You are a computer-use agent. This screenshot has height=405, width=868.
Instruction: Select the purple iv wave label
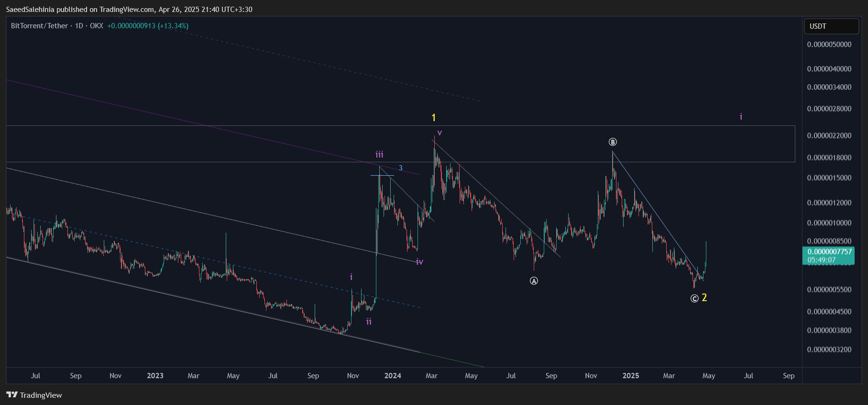(x=419, y=262)
